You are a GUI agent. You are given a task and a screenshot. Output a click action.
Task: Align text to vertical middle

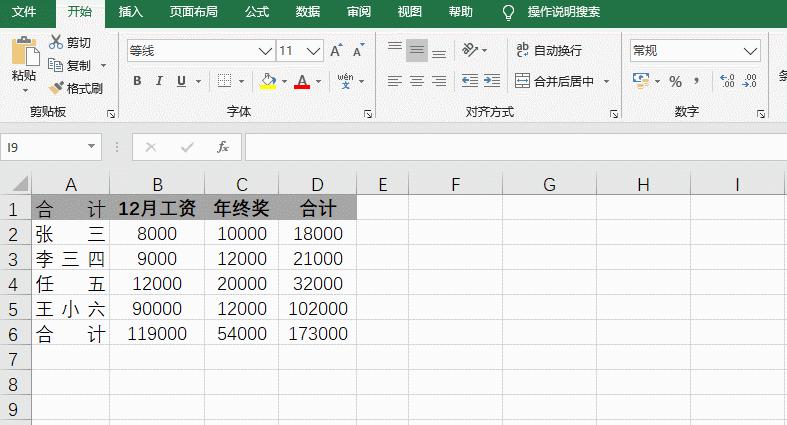coord(417,50)
